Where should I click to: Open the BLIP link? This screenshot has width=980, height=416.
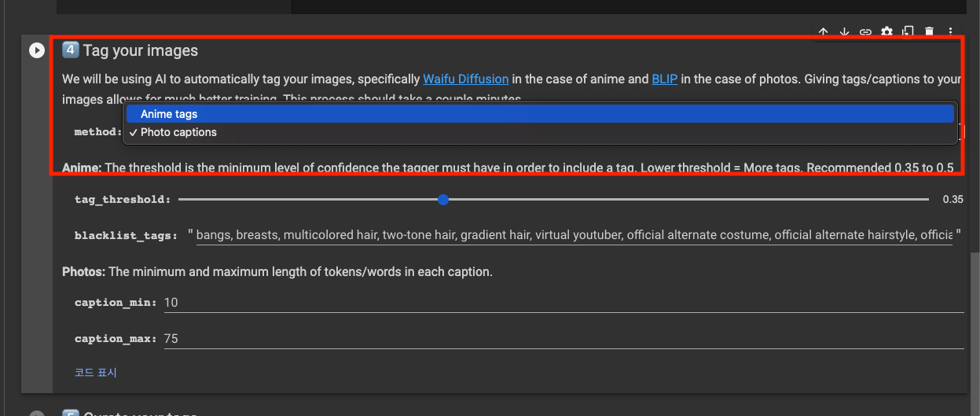[x=664, y=79]
